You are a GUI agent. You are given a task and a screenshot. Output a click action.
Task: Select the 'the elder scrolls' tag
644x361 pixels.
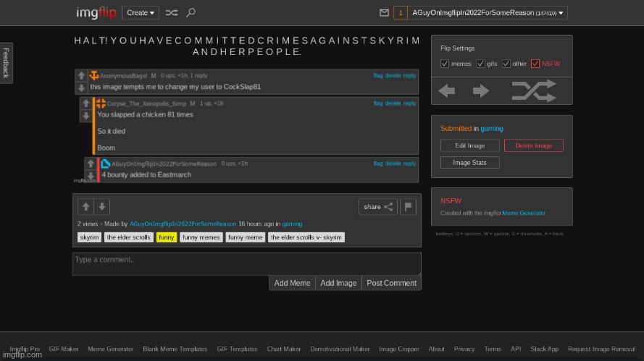click(x=128, y=237)
